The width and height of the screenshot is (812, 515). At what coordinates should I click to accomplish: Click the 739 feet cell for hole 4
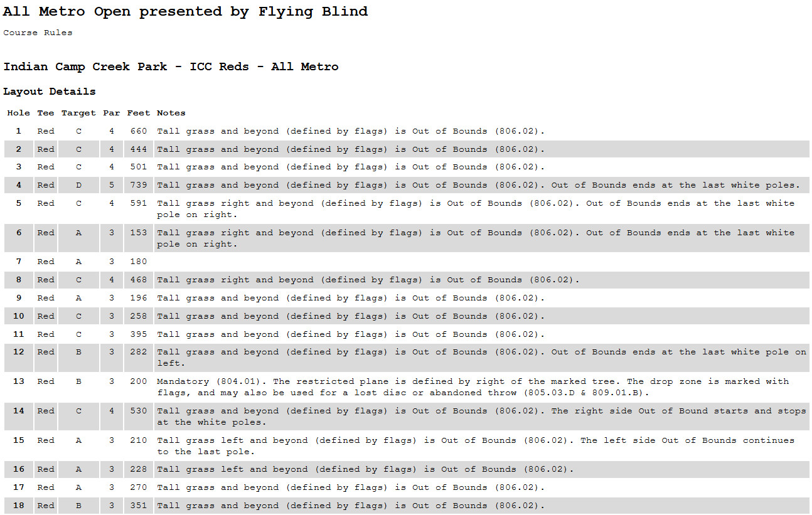pos(139,185)
